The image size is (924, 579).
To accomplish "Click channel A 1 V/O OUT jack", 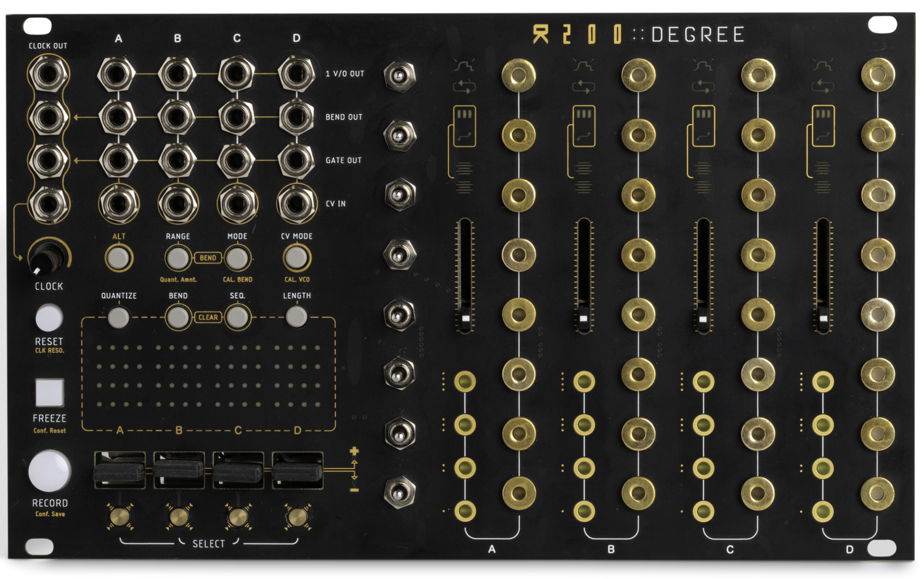I will pyautogui.click(x=117, y=74).
